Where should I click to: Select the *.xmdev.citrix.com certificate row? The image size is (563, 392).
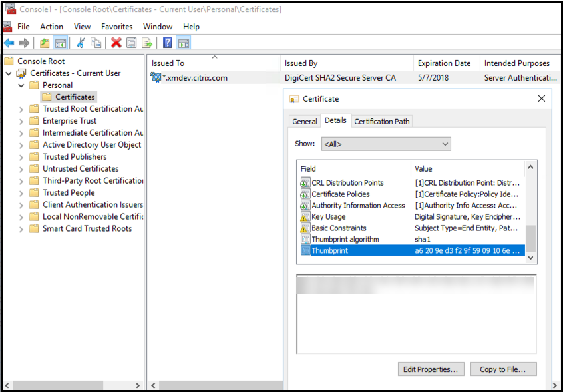(x=353, y=78)
